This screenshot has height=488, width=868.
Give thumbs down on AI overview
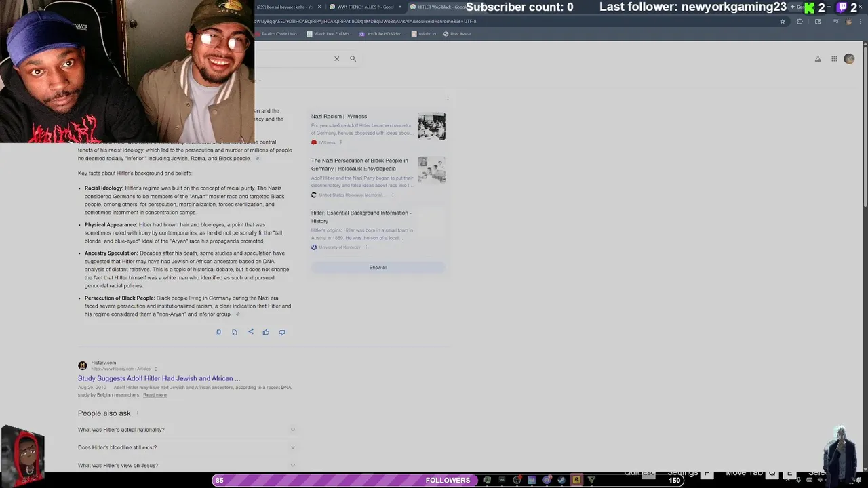[x=282, y=332]
